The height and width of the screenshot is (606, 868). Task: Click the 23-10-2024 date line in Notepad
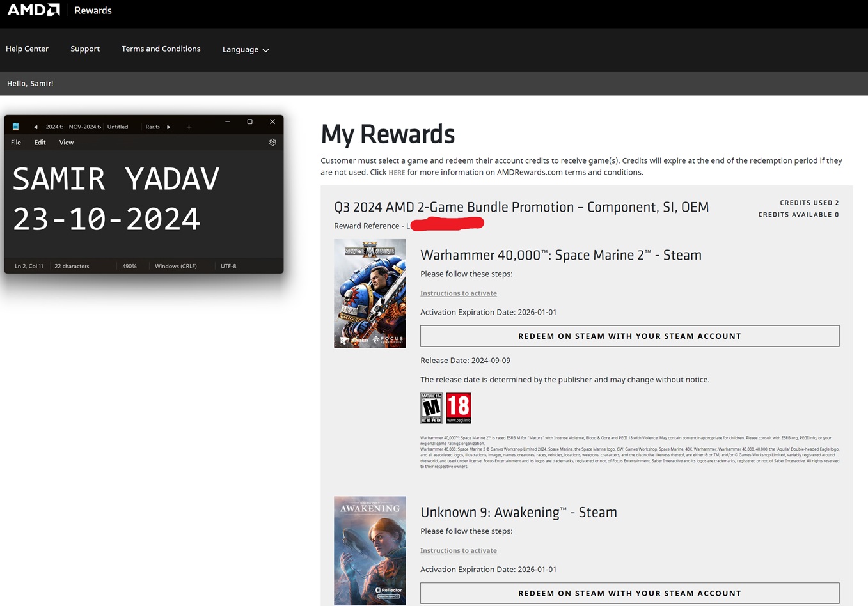tap(106, 219)
